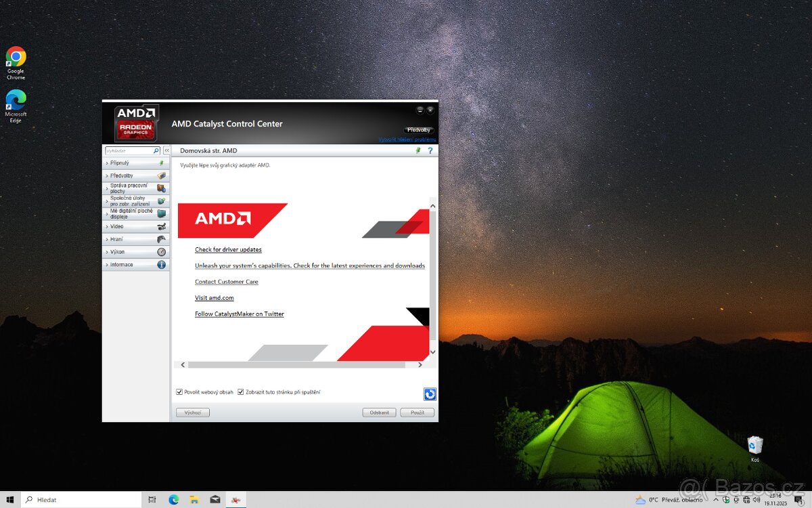The width and height of the screenshot is (812, 508).
Task: Click the Připnutý pin icon
Action: (x=161, y=163)
